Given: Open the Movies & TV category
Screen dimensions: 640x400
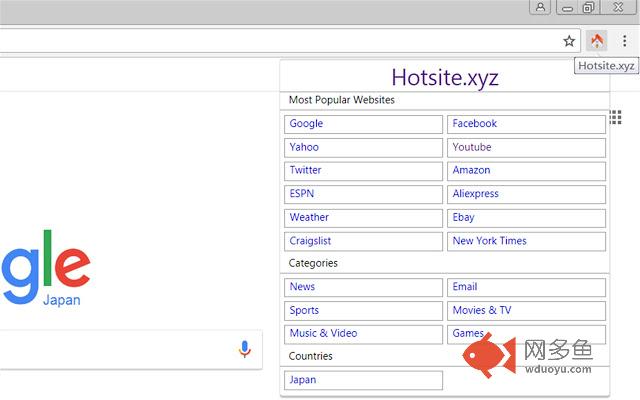Looking at the screenshot, I should coord(526,311).
